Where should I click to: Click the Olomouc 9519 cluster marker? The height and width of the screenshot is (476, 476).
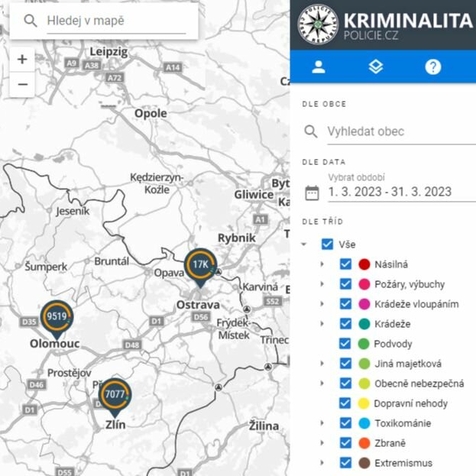click(x=57, y=316)
